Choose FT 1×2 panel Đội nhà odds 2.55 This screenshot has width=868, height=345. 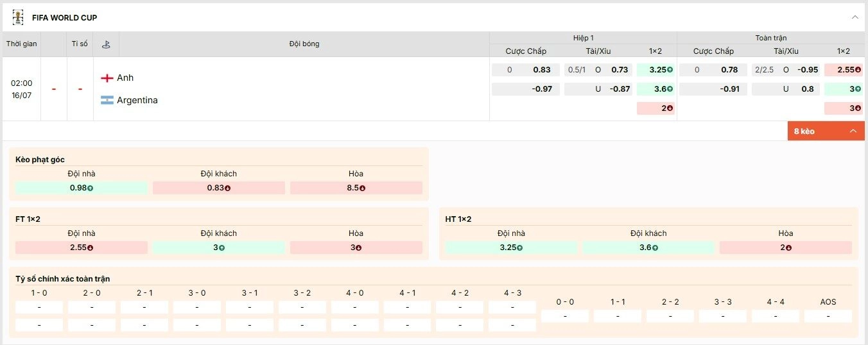point(81,248)
